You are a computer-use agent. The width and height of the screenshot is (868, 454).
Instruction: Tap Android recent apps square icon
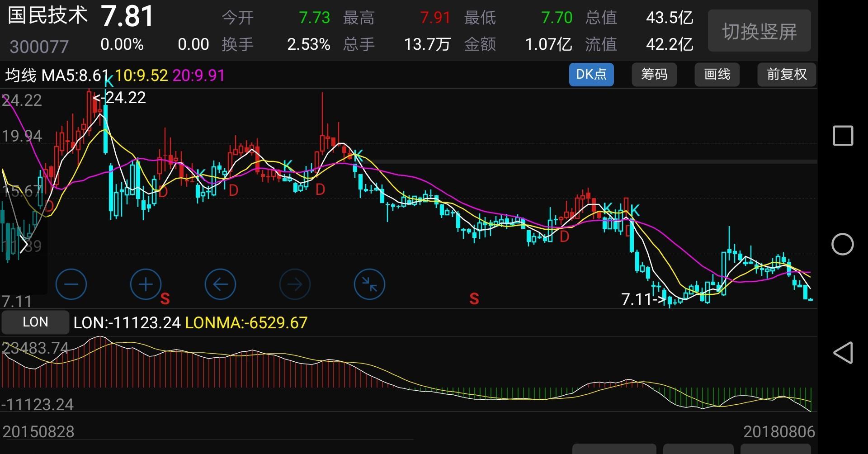(843, 136)
